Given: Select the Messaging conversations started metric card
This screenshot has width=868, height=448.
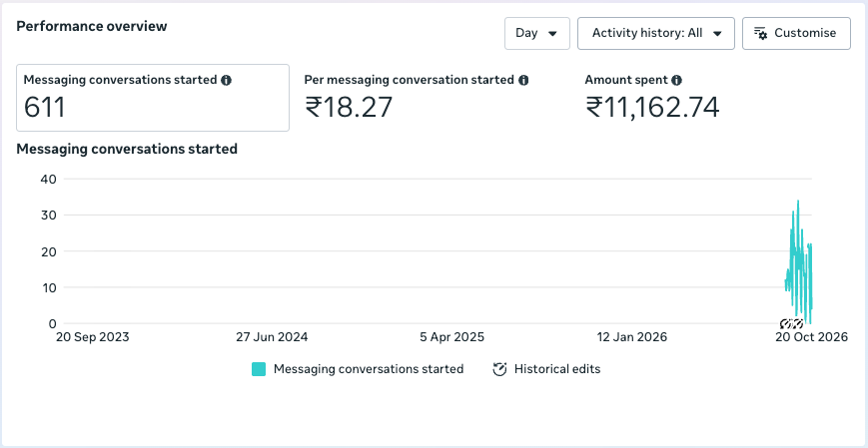Looking at the screenshot, I should coord(153,98).
